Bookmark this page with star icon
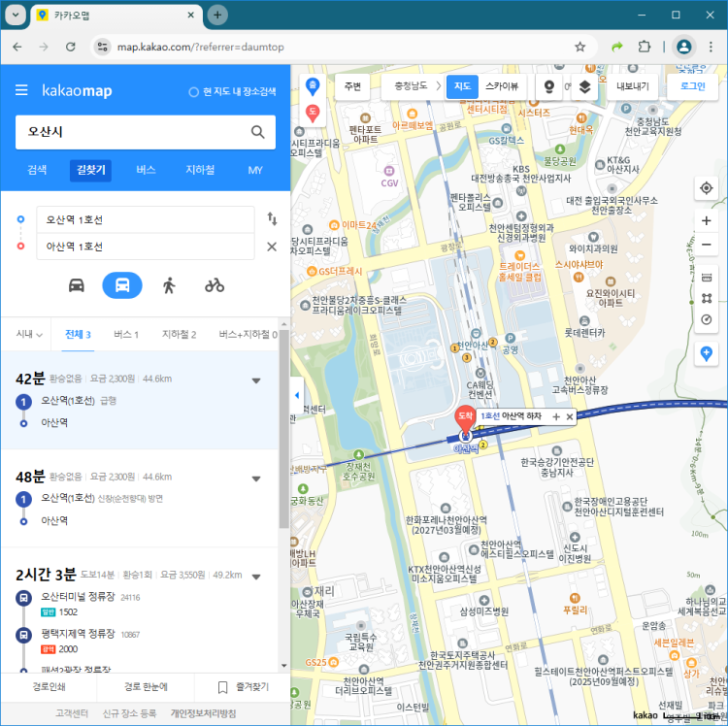The height and width of the screenshot is (726, 728). point(579,47)
